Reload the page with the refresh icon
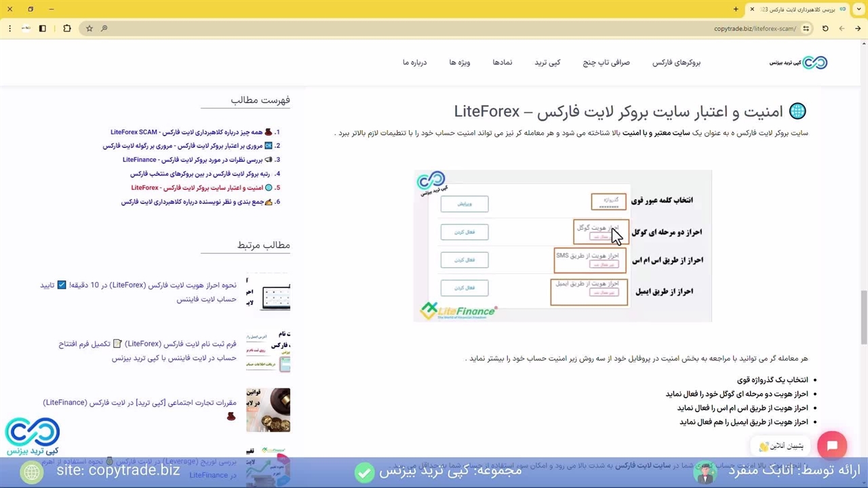 click(x=825, y=28)
